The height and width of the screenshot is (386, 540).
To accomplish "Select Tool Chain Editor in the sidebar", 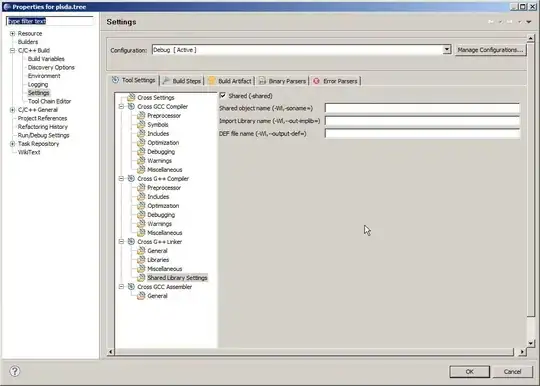I will tap(49, 101).
